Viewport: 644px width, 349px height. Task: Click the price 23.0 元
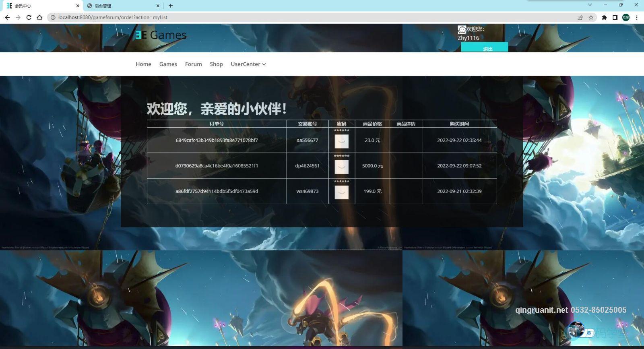372,140
